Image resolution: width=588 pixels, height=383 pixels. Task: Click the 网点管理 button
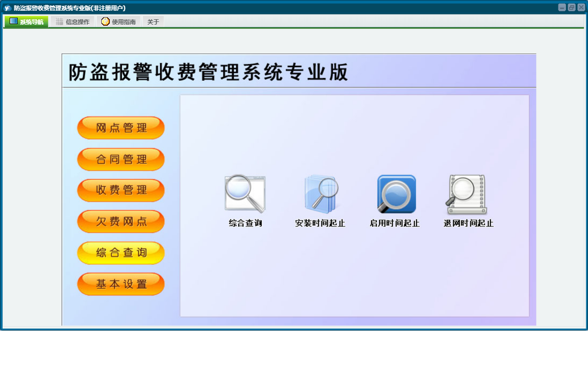[x=120, y=128]
